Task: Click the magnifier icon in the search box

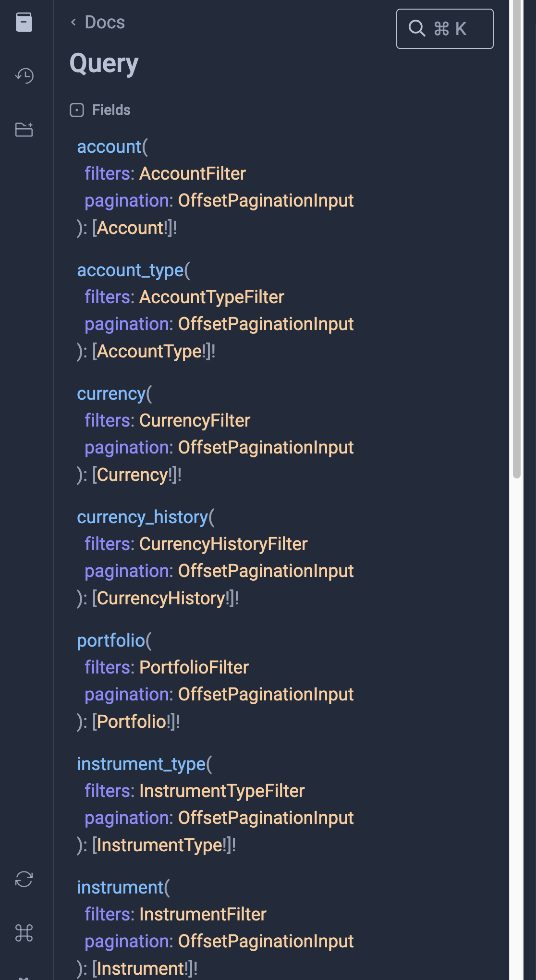Action: [x=417, y=29]
